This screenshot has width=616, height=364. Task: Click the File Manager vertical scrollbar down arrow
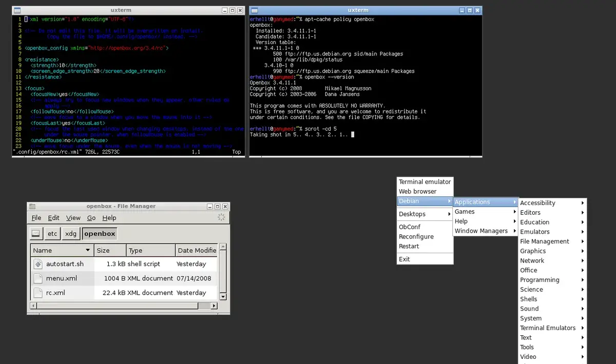(x=223, y=296)
